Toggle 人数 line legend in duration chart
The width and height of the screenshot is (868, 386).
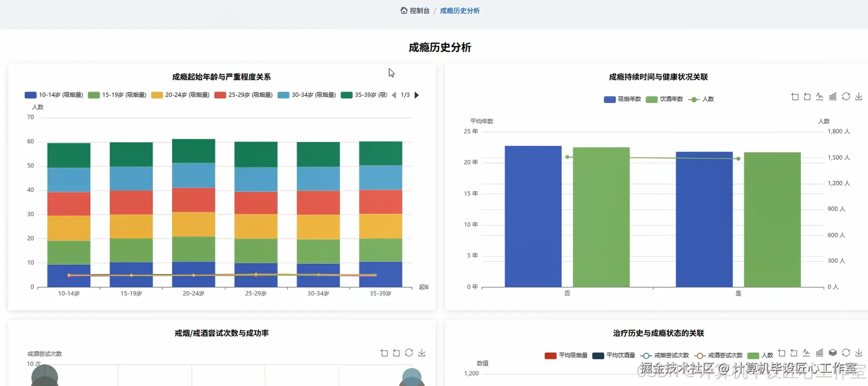[701, 99]
